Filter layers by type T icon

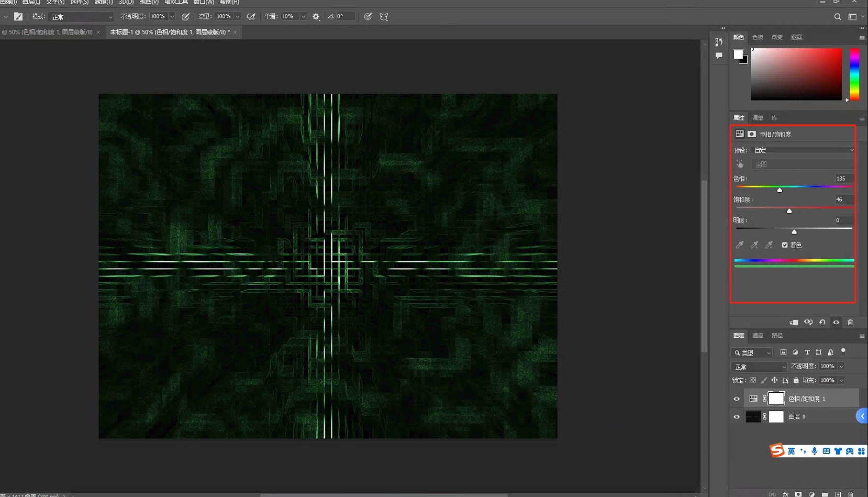coord(807,352)
